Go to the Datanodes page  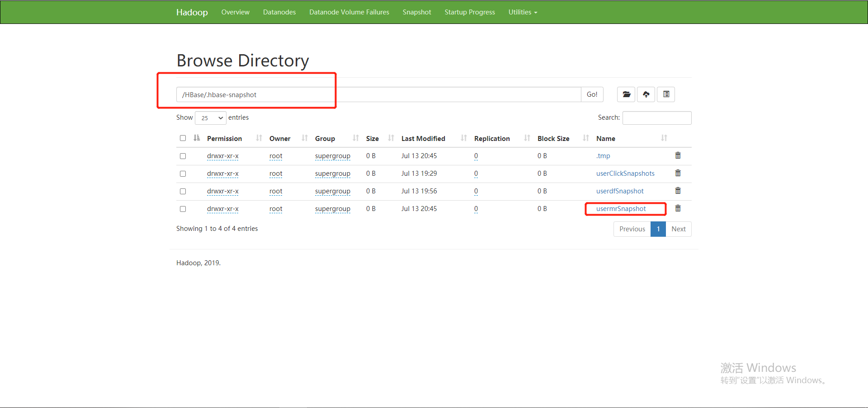coord(279,12)
